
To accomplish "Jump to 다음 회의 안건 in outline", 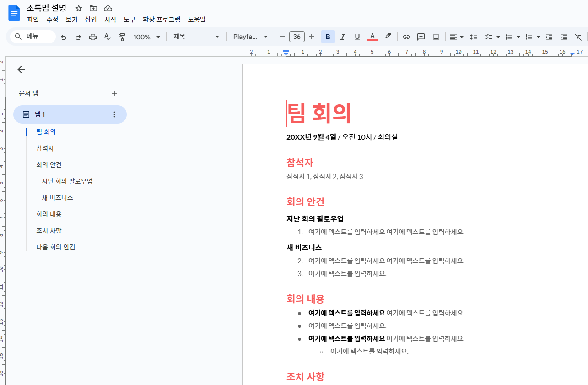I will pyautogui.click(x=55, y=247).
